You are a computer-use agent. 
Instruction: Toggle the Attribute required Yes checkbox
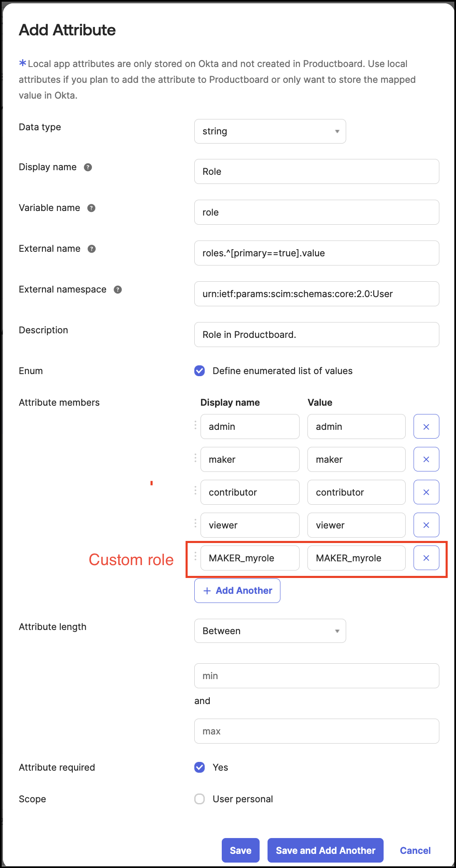point(200,767)
